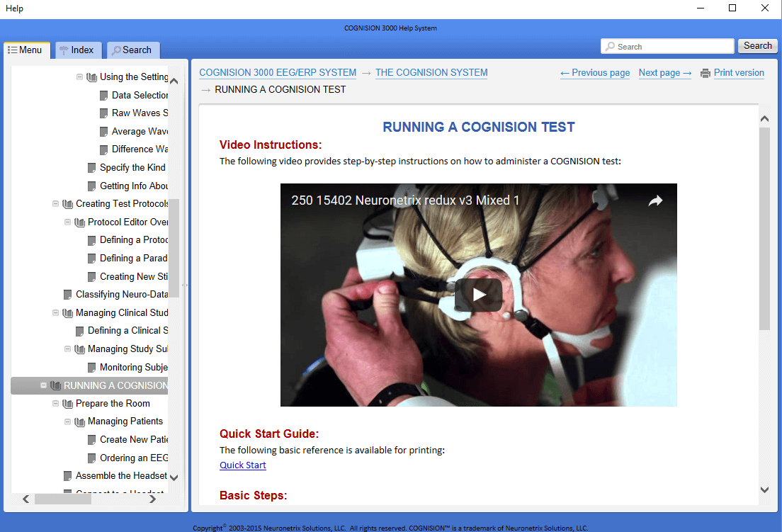Click the book icon beside Managing Clinical Studies

tap(68, 313)
